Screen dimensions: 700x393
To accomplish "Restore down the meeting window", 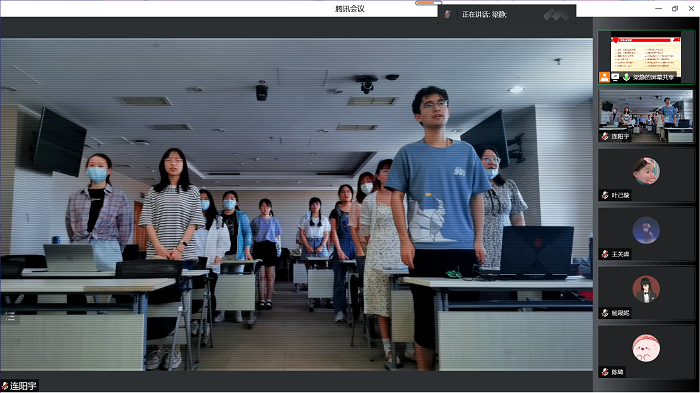I will tap(675, 8).
